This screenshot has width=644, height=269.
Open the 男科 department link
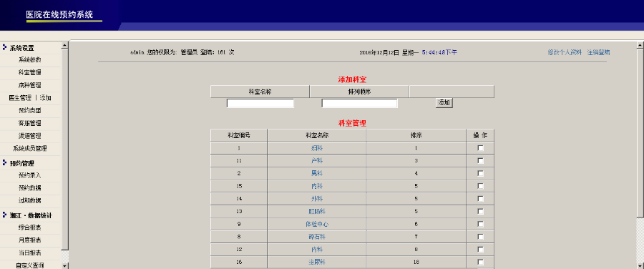click(x=317, y=174)
